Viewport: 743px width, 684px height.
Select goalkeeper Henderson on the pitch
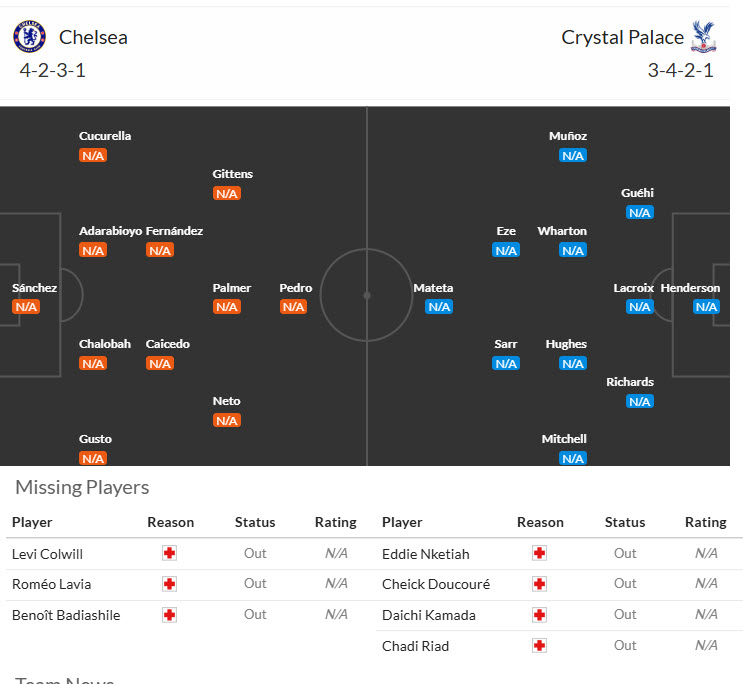click(x=690, y=288)
